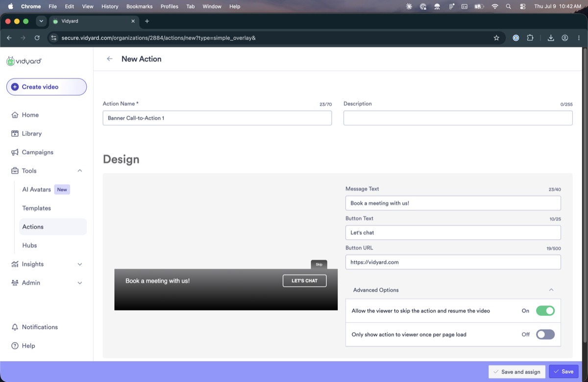Click the Design heading

121,159
